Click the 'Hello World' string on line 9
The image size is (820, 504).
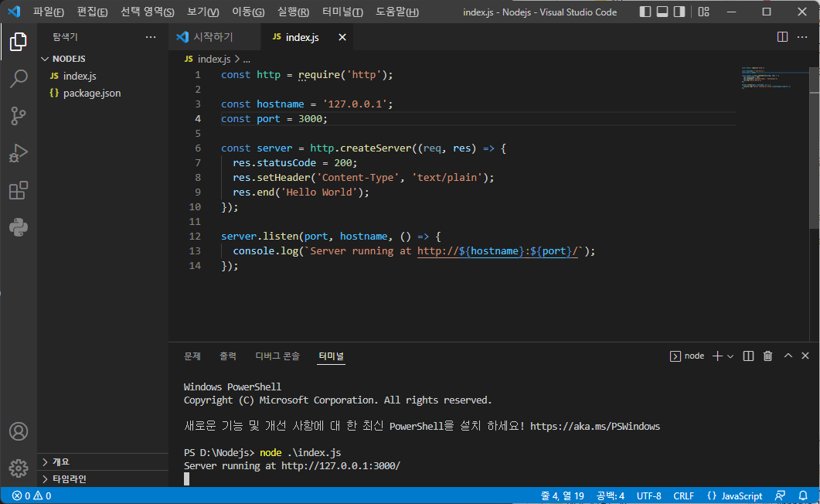[x=319, y=192]
